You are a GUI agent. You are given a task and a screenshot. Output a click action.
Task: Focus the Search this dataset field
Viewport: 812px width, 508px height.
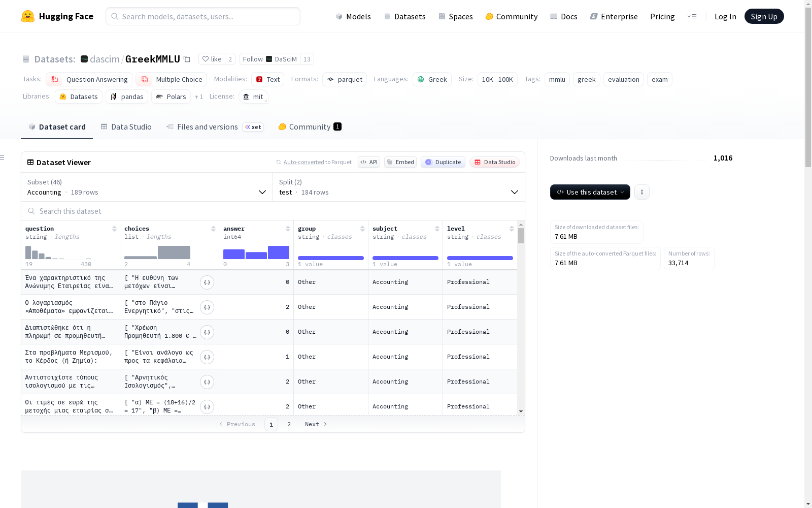[x=273, y=211]
